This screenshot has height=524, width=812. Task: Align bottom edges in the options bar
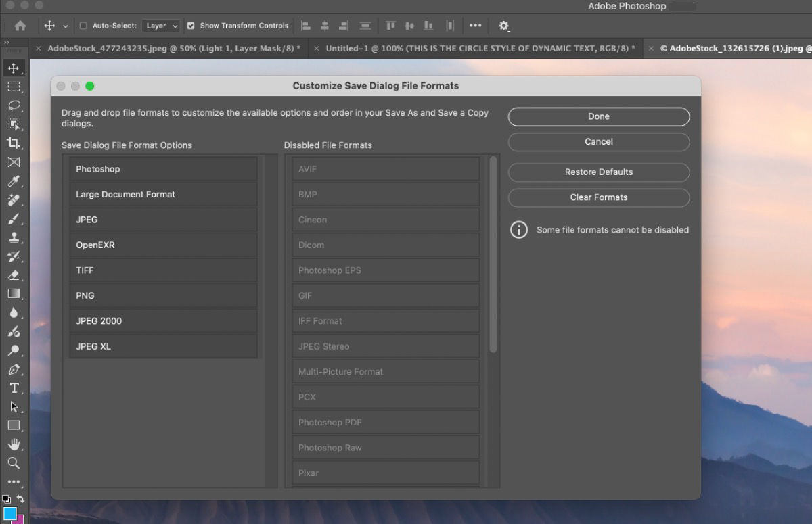[430, 26]
